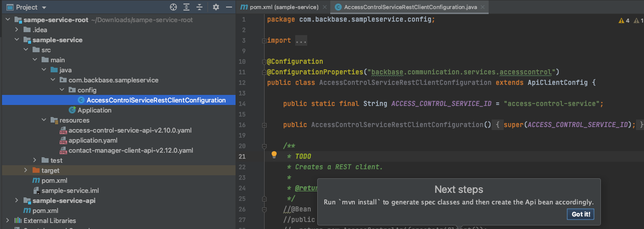Open Project panel settings gear
This screenshot has width=644, height=229.
pos(216,7)
